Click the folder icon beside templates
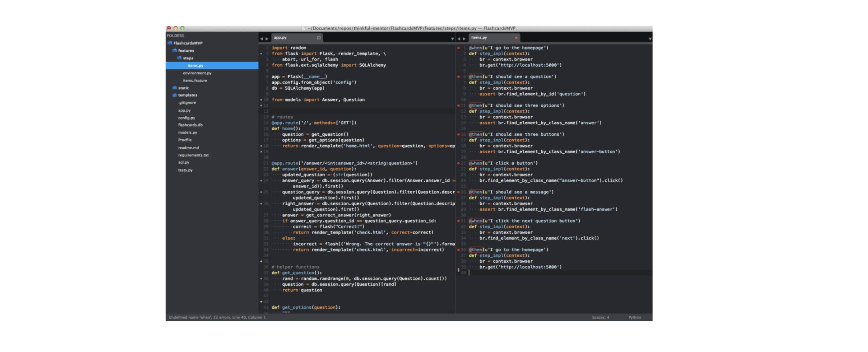The width and height of the screenshot is (868, 352). point(175,95)
